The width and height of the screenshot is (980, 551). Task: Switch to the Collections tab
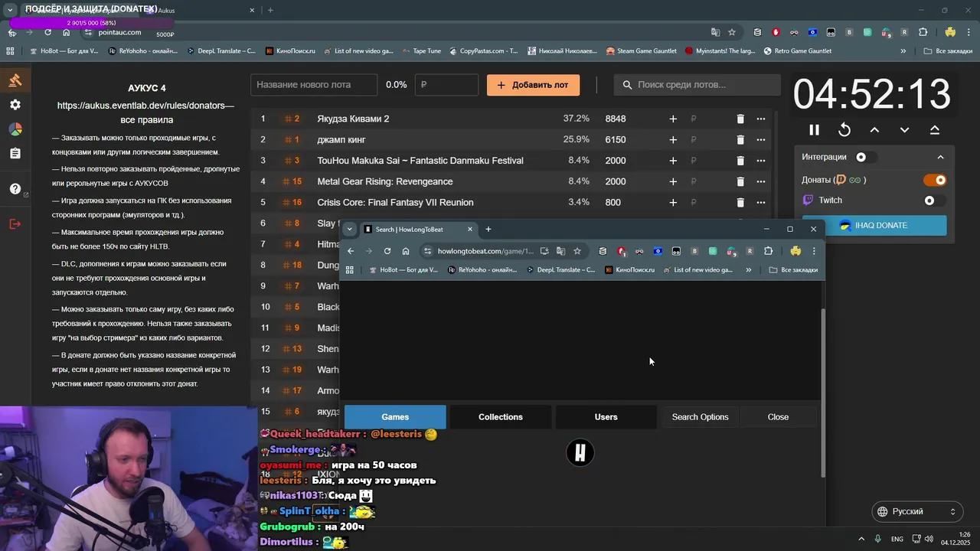coord(501,417)
